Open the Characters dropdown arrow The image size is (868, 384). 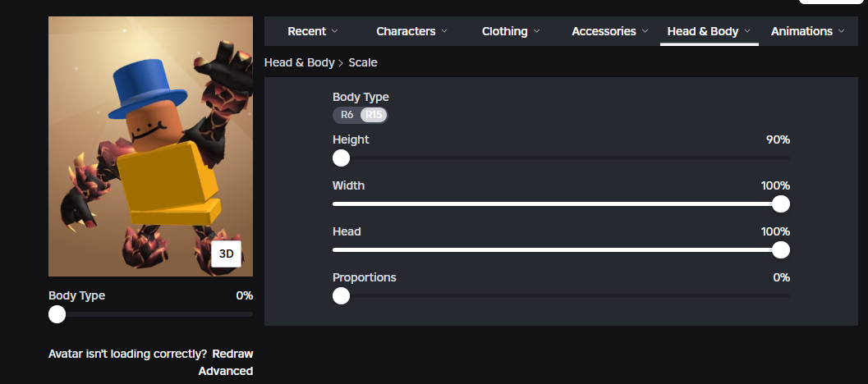point(444,31)
